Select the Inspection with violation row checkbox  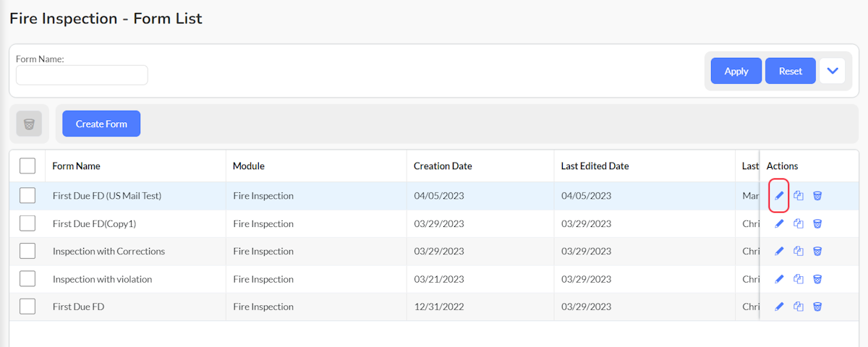click(x=27, y=279)
